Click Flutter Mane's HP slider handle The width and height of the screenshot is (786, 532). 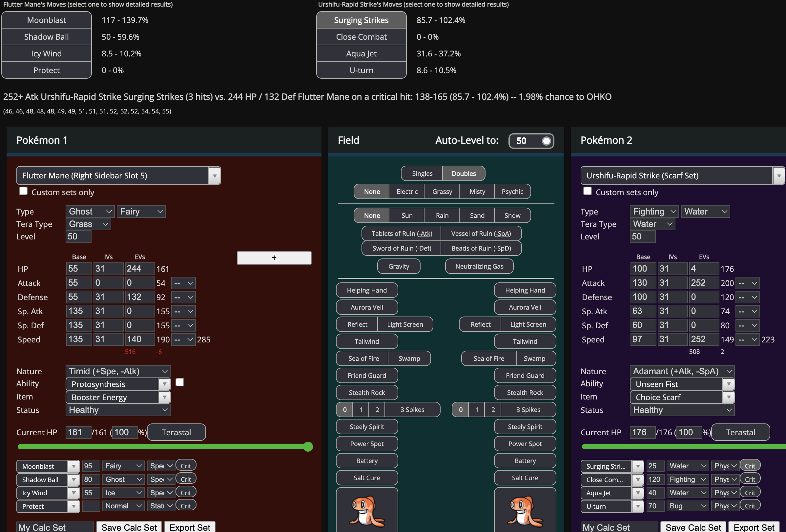pyautogui.click(x=308, y=447)
